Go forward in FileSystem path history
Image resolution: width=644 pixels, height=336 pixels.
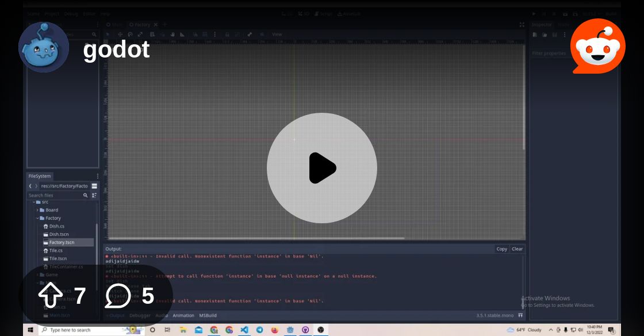(36, 186)
